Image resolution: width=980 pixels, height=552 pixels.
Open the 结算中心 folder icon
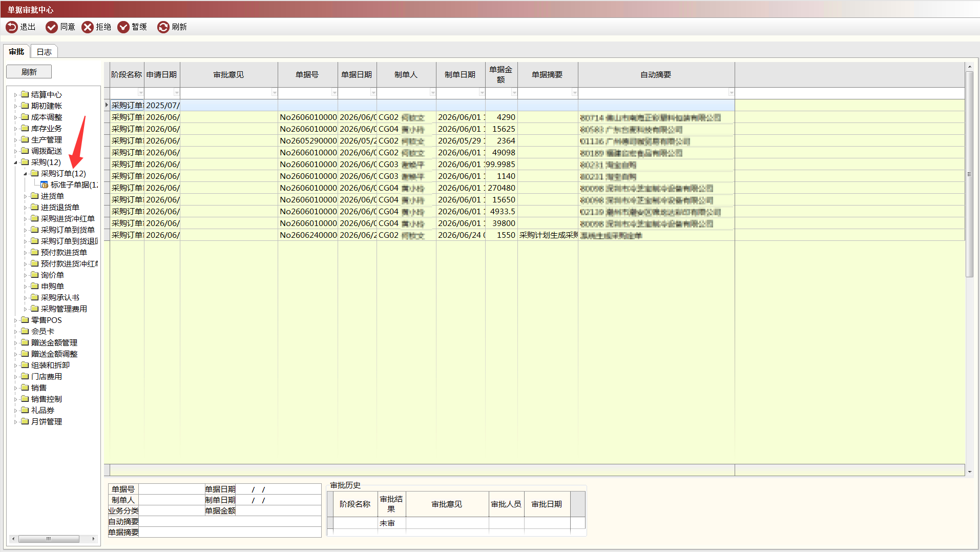click(25, 94)
